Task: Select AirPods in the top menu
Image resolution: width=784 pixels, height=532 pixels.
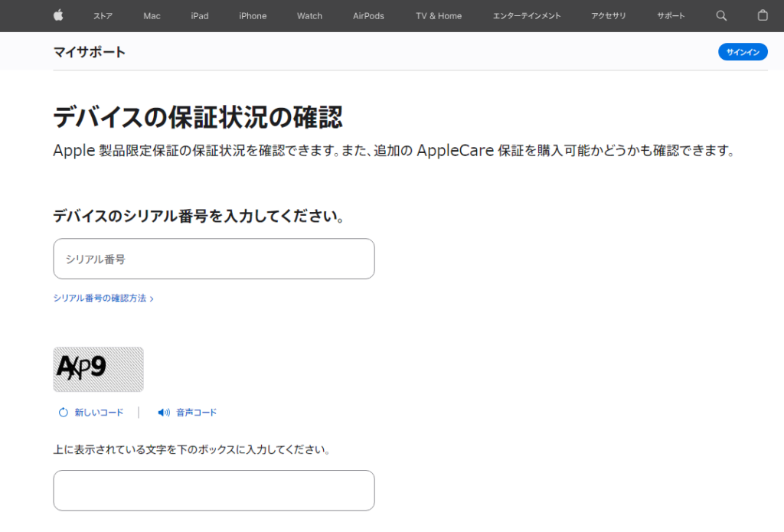Action: point(368,16)
